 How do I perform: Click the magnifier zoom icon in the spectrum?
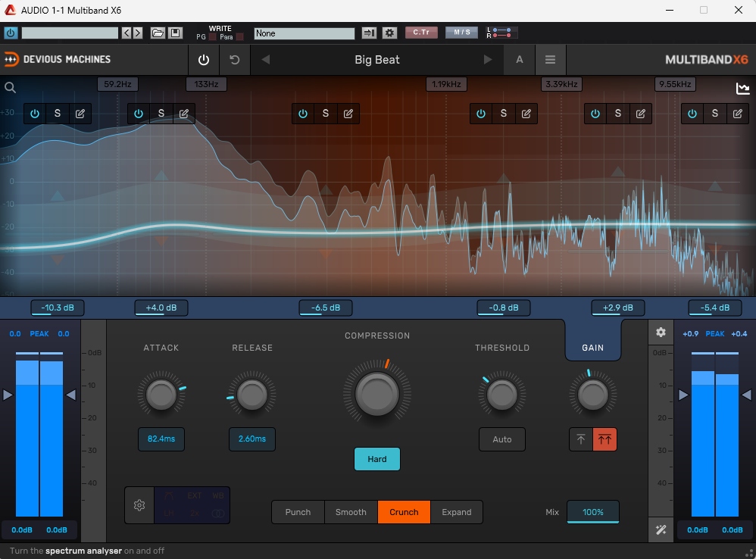10,87
